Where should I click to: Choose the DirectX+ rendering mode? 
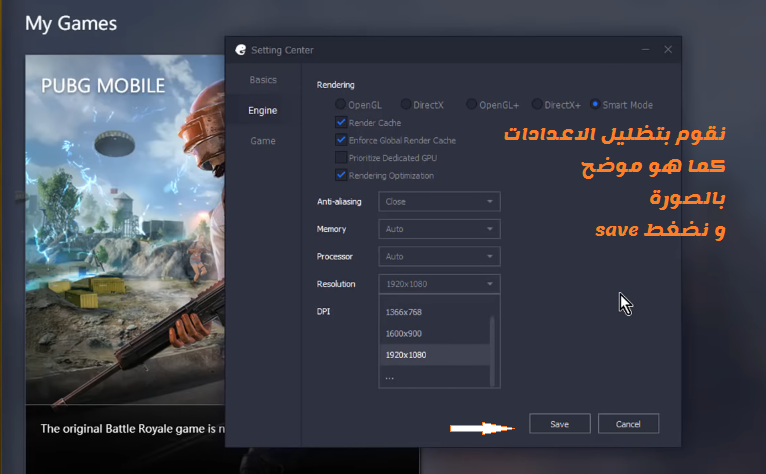pos(537,105)
